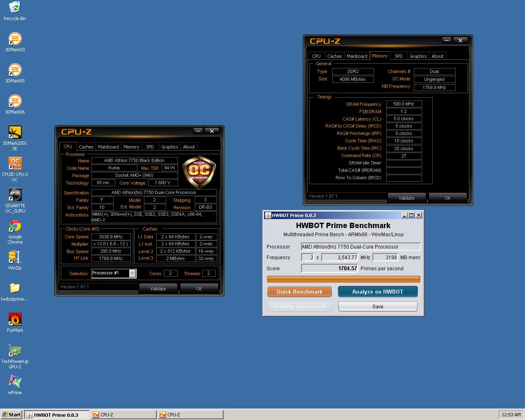Maximize the HWBOT Prime window

[x=411, y=215]
